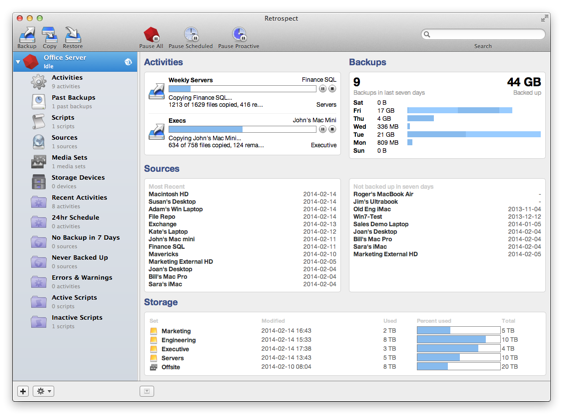Collapse the Office Server tree
Screen dimensions: 563x414
[x=18, y=62]
